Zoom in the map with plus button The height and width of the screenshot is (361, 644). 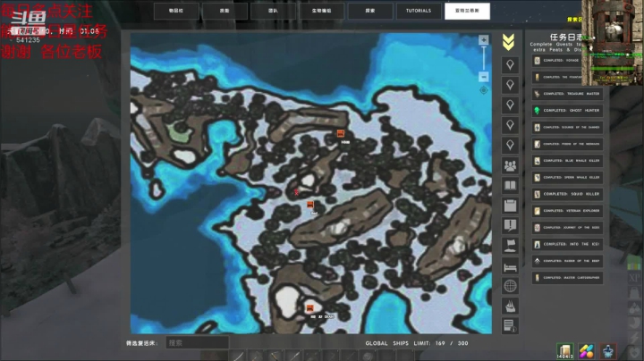[483, 40]
